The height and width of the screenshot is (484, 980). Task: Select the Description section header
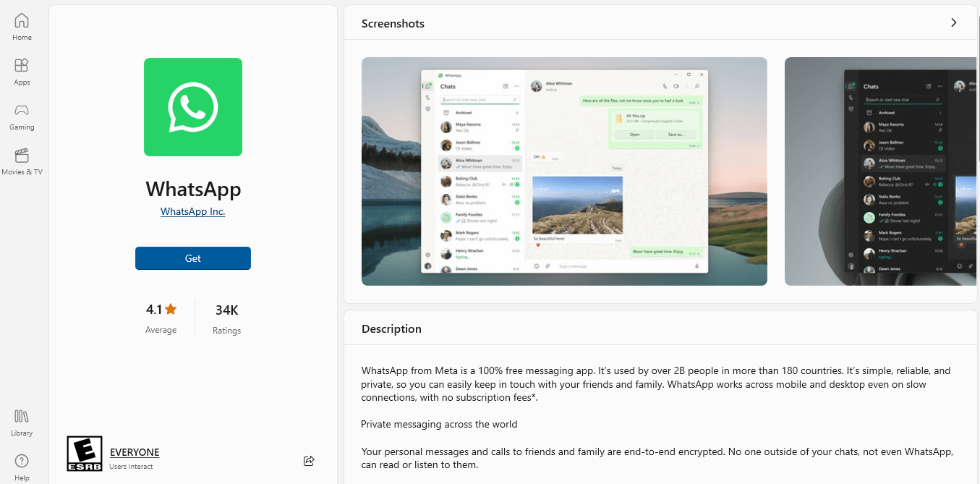[x=391, y=328]
